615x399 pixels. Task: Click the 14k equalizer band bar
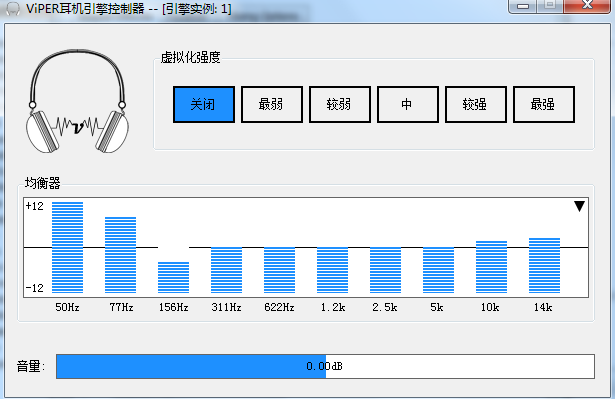pyautogui.click(x=544, y=266)
